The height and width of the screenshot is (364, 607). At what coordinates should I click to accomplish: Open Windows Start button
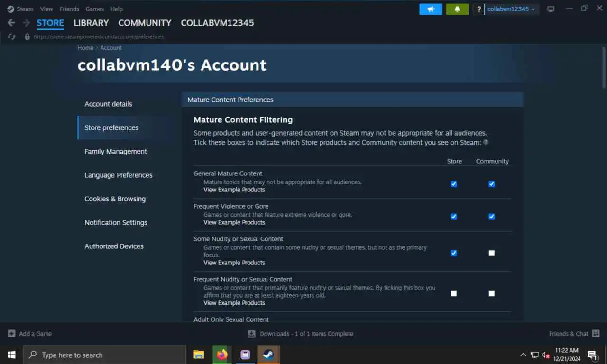(x=11, y=355)
